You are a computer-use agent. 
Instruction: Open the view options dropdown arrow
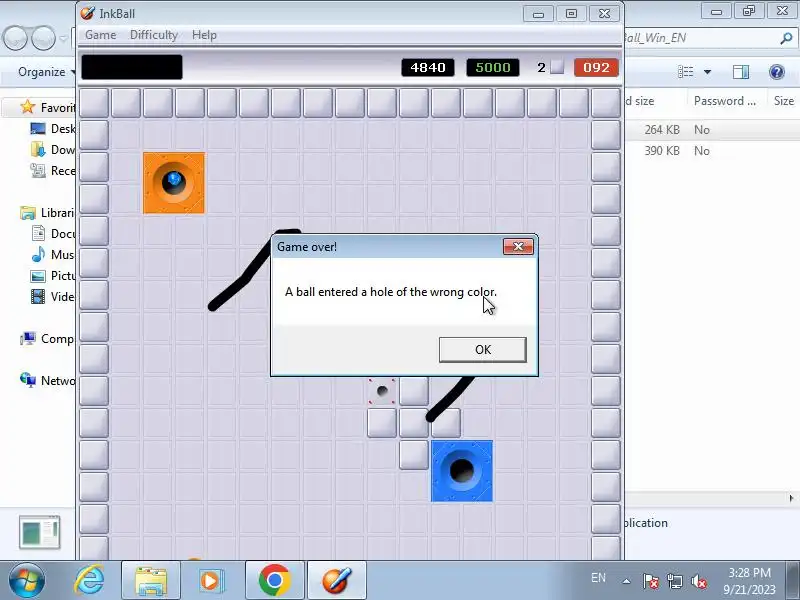point(707,72)
